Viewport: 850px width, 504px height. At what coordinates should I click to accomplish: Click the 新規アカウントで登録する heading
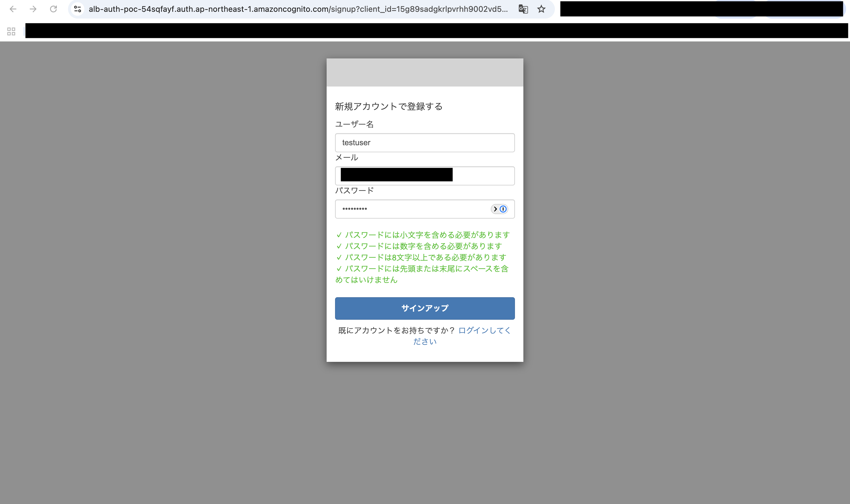click(389, 107)
